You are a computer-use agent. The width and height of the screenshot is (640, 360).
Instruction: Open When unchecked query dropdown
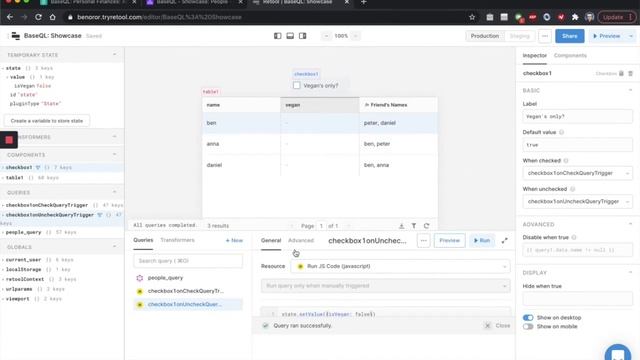[x=578, y=201]
